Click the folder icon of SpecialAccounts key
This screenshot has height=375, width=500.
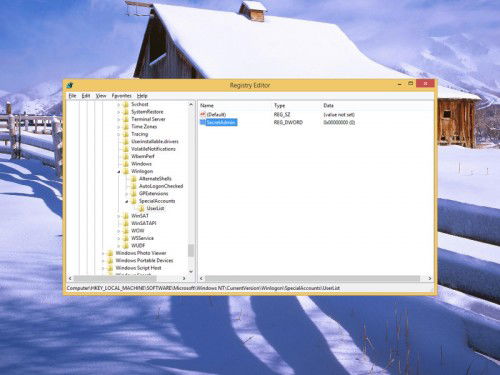[x=134, y=201]
